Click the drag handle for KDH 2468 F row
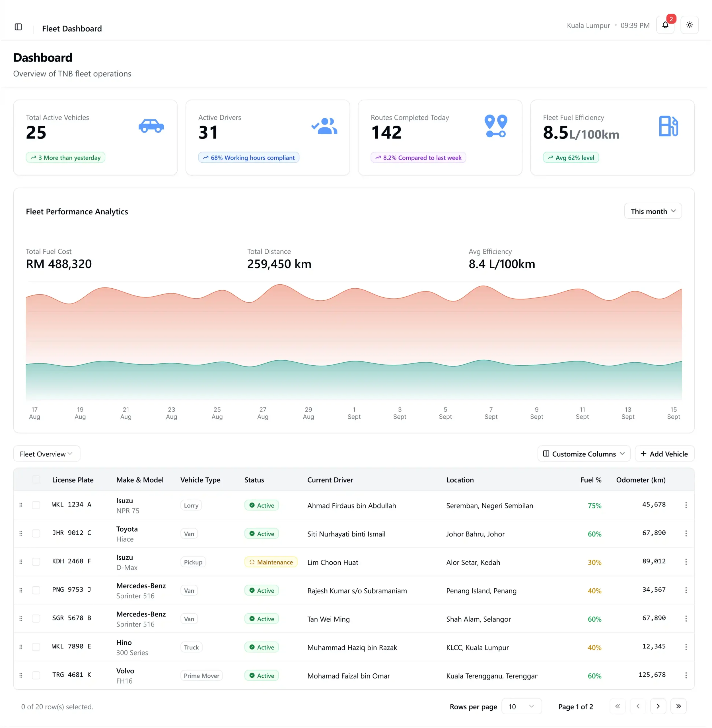 tap(21, 562)
